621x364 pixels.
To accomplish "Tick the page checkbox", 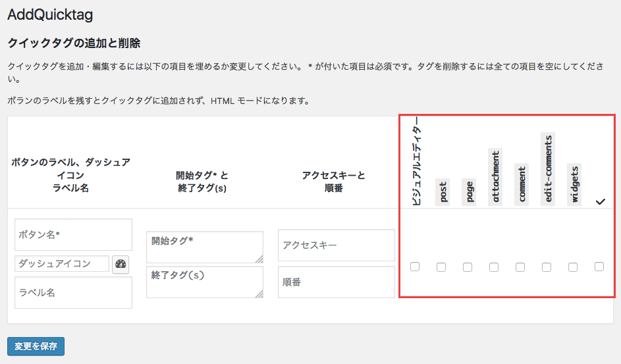I will pyautogui.click(x=468, y=267).
